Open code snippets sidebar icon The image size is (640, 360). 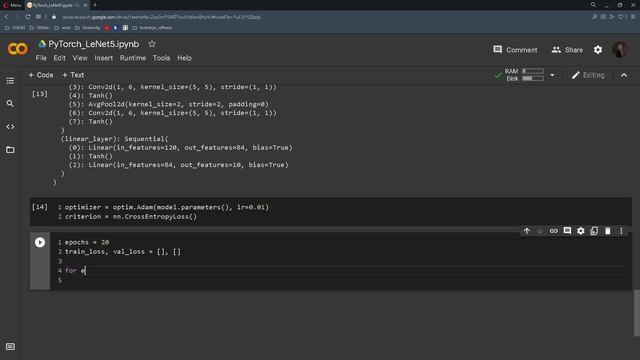10,127
